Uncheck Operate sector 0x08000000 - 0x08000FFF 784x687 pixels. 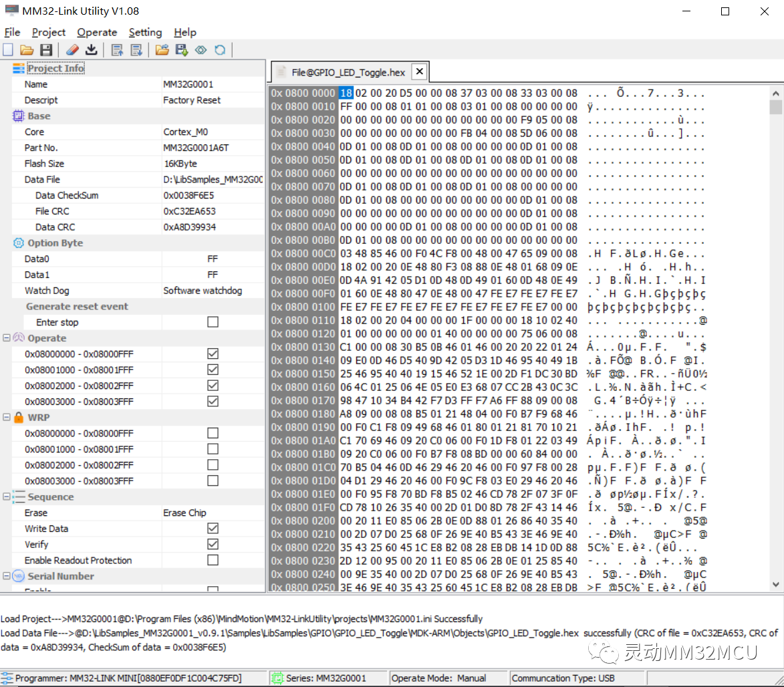click(x=213, y=354)
